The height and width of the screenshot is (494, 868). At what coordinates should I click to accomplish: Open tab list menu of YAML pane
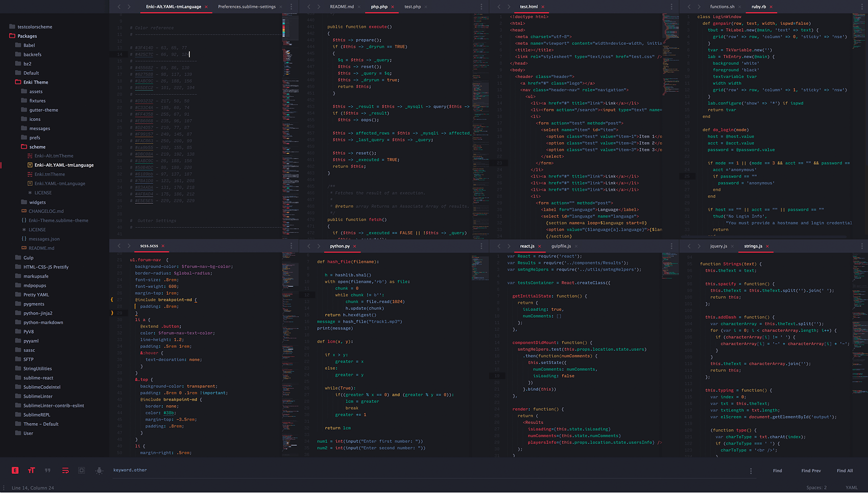(x=291, y=7)
